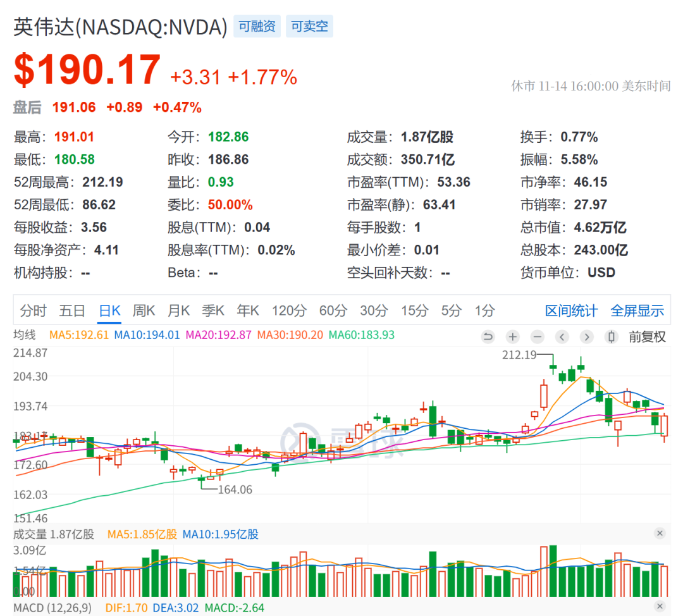Click the 可卖空 tag
This screenshot has width=683, height=616.
click(x=309, y=27)
